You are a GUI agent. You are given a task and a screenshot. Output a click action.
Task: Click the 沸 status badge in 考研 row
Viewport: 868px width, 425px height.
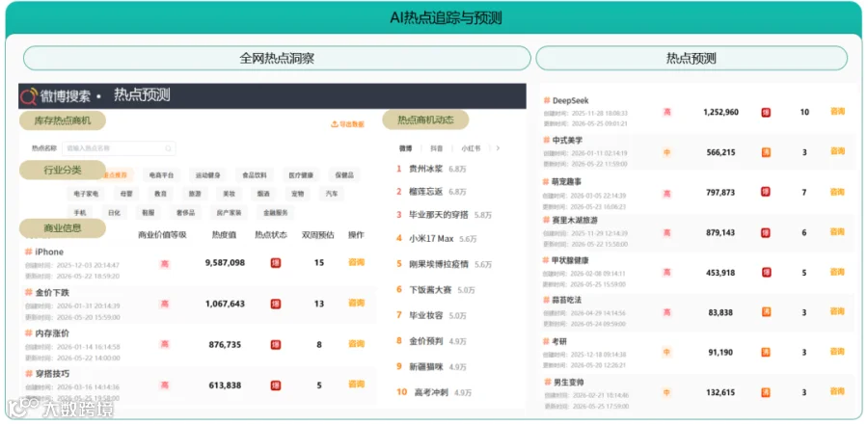(x=766, y=352)
